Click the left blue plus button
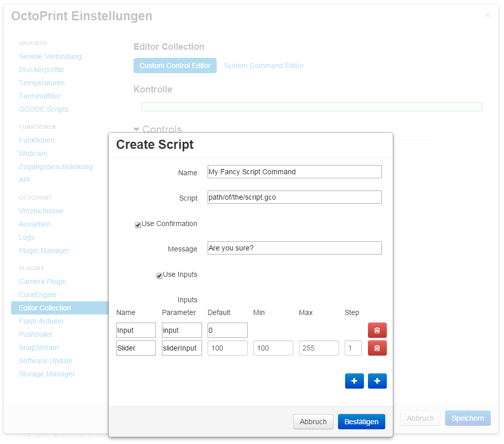Viewport: 504px width, 444px height. pos(354,381)
